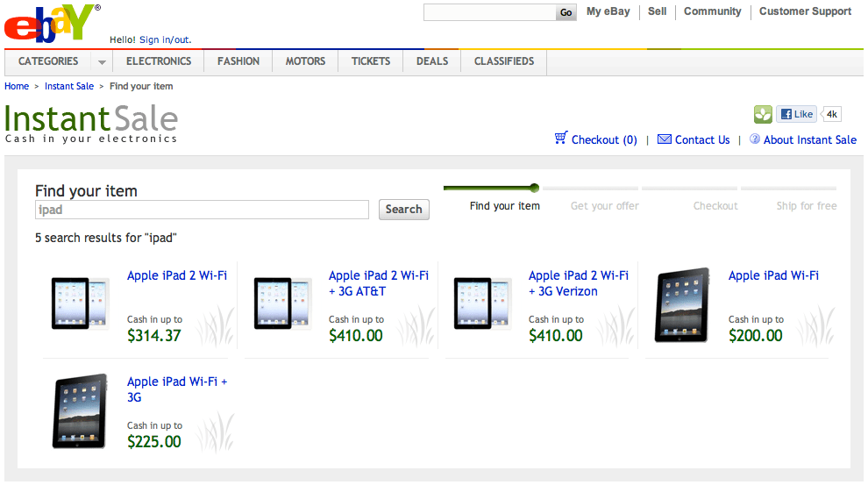Viewport: 868px width, 485px height.
Task: Open the Classifieds tab
Action: tap(504, 61)
